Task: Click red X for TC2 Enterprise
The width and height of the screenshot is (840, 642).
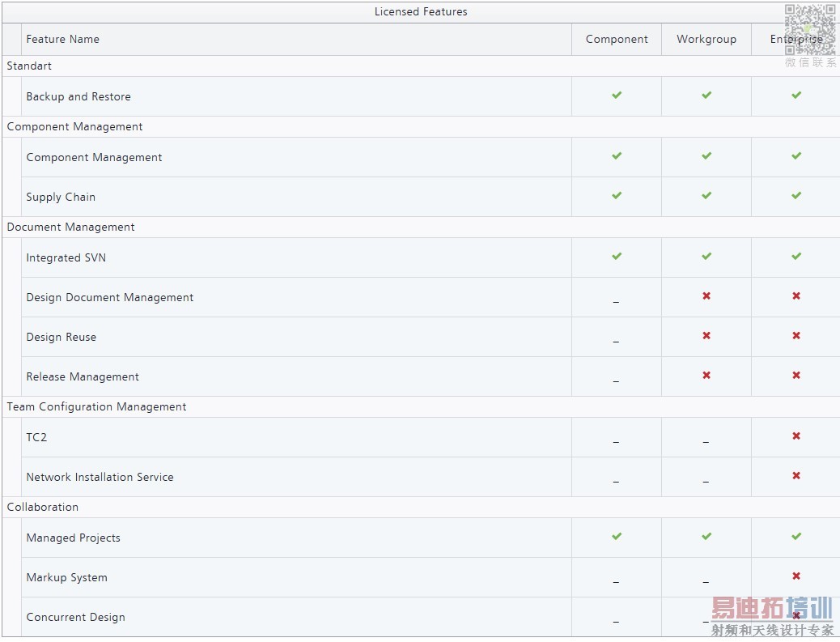Action: 796,436
